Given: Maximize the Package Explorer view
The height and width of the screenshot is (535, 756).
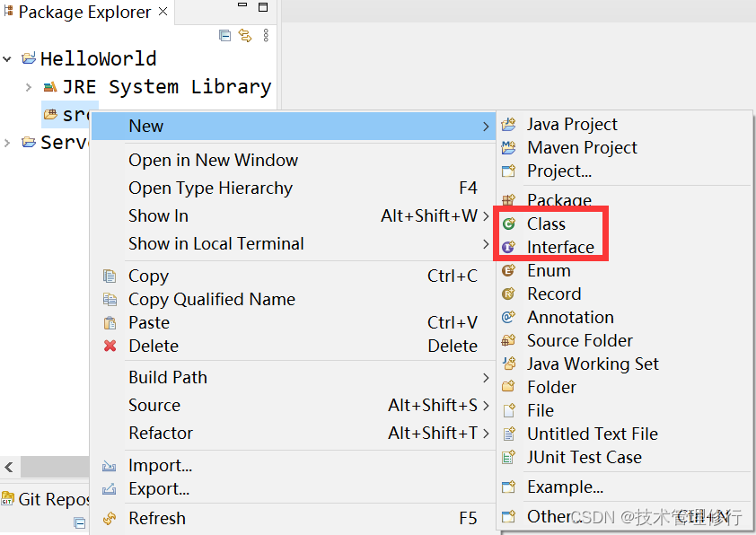Looking at the screenshot, I should click(263, 7).
